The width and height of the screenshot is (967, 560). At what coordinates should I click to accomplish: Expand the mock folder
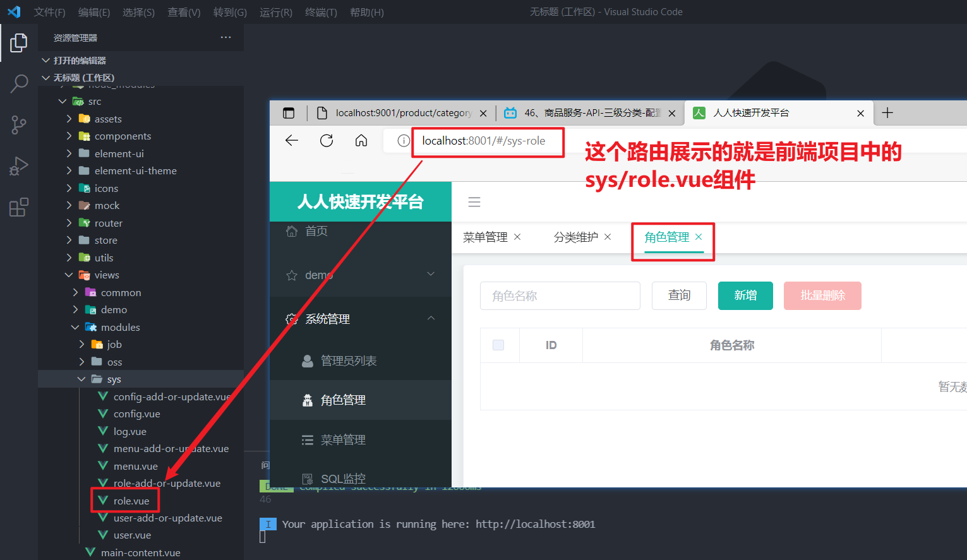tap(107, 206)
